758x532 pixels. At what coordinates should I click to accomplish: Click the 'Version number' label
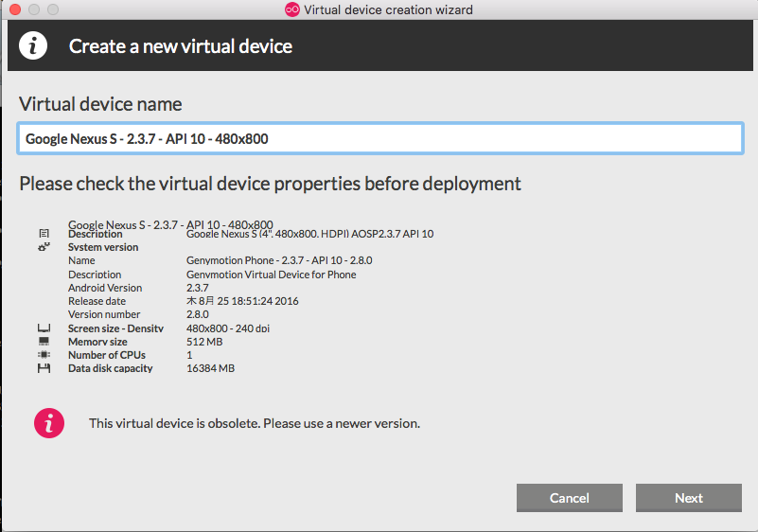[x=104, y=314]
